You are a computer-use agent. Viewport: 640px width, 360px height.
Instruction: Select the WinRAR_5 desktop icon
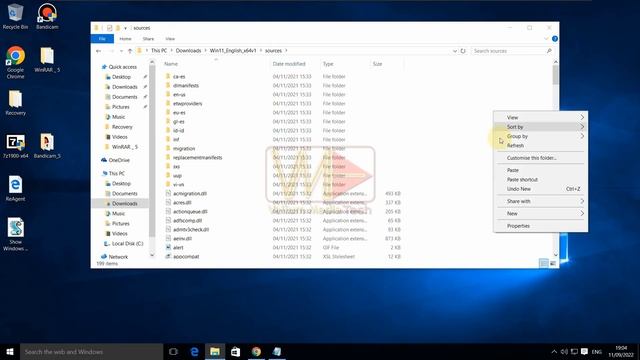[47, 60]
